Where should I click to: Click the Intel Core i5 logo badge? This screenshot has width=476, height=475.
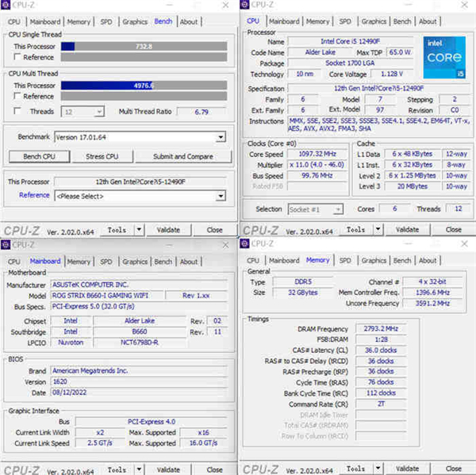(444, 57)
